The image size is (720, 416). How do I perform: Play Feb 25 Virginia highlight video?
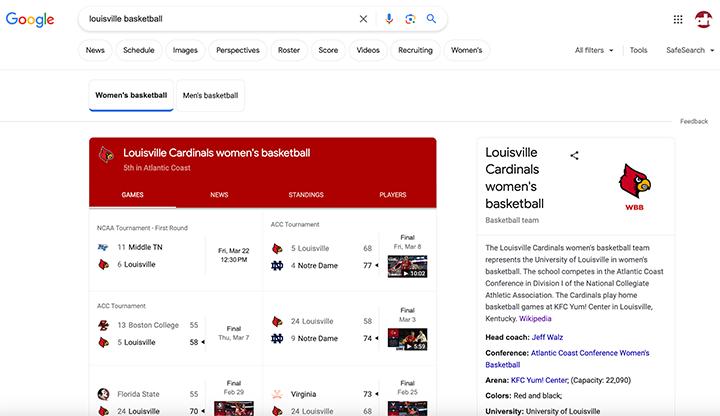407,408
